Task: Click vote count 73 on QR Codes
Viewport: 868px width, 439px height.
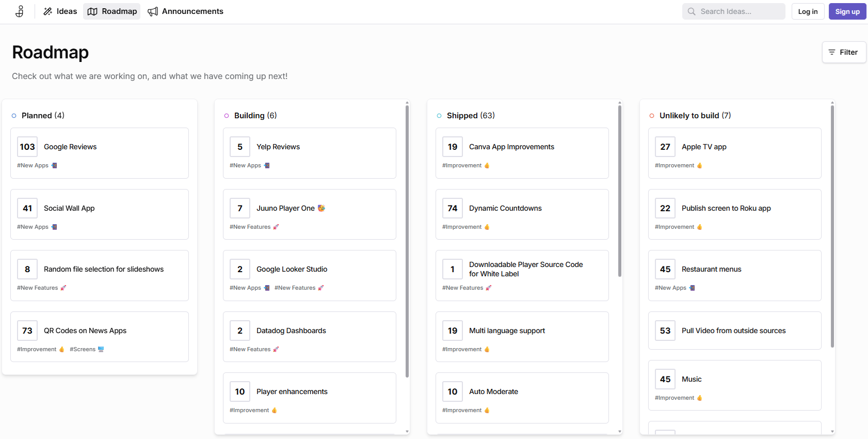Action: pos(27,331)
